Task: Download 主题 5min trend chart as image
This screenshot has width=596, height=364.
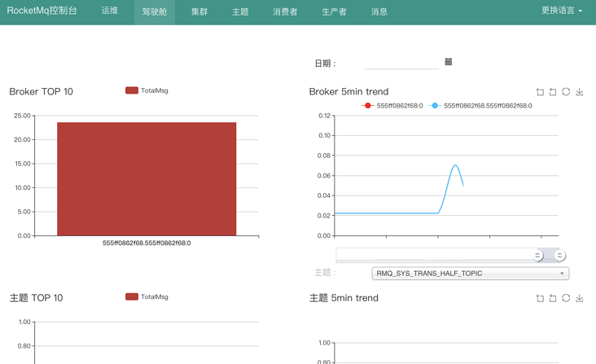Action: pyautogui.click(x=579, y=298)
